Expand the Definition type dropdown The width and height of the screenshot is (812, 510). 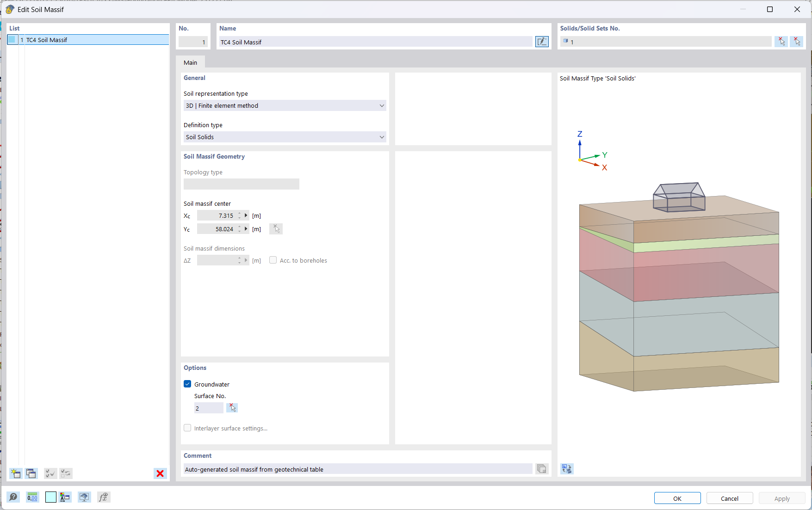coord(285,137)
